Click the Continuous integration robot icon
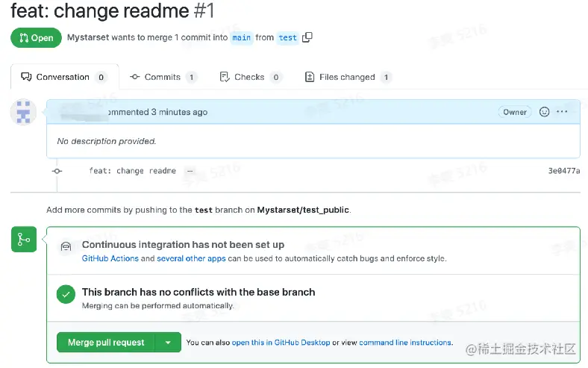The height and width of the screenshot is (368, 588). pyautogui.click(x=66, y=246)
